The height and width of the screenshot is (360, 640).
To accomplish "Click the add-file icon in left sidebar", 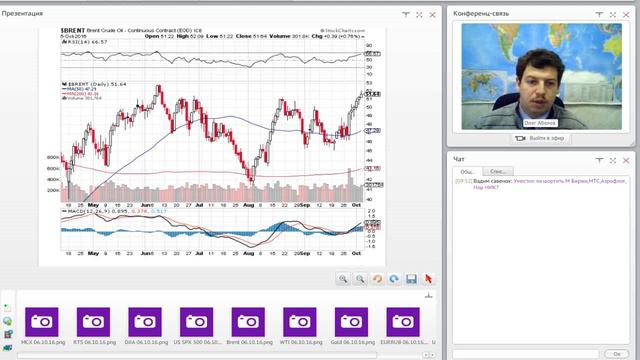I will [7, 307].
